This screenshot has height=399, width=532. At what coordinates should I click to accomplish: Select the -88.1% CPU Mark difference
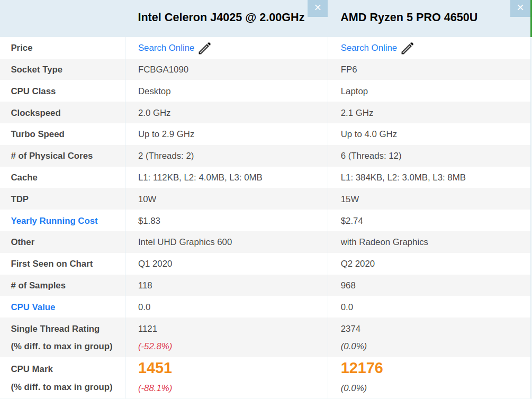[155, 388]
